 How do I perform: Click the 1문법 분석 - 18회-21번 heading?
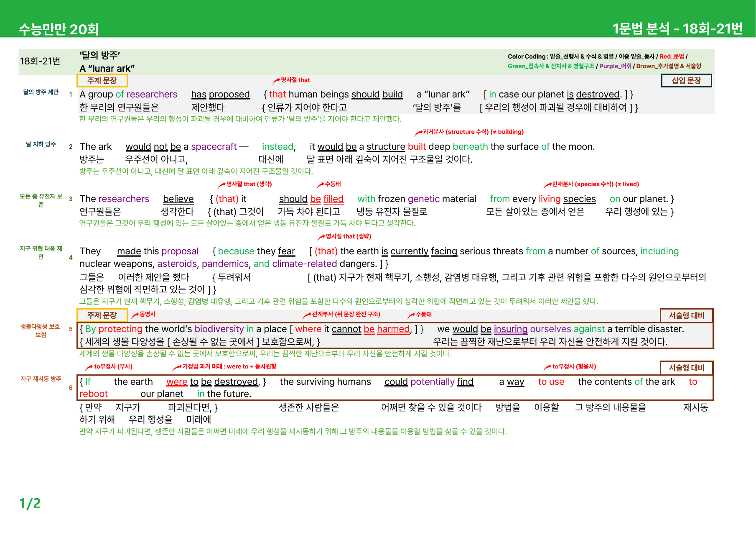pos(677,28)
